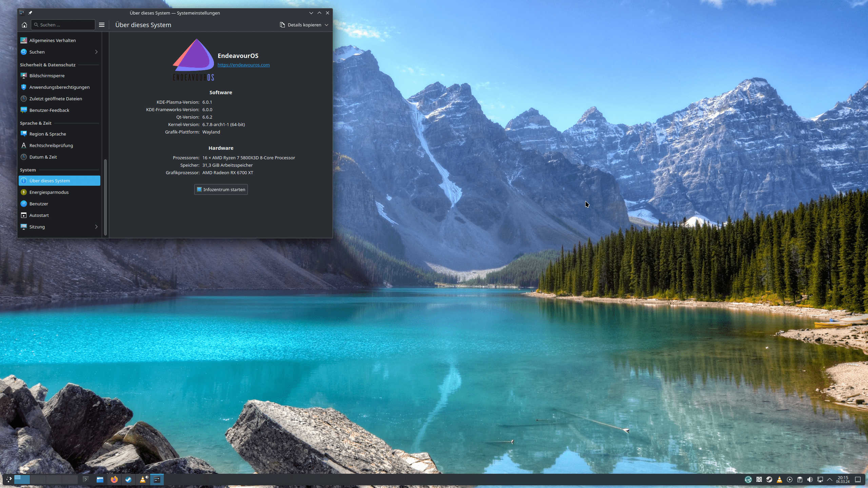
Task: Go to the System Settings home view
Action: pyautogui.click(x=24, y=25)
